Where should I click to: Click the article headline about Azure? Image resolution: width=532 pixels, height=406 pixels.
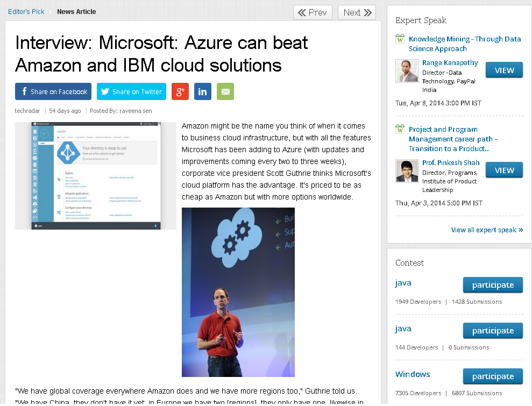pos(161,54)
